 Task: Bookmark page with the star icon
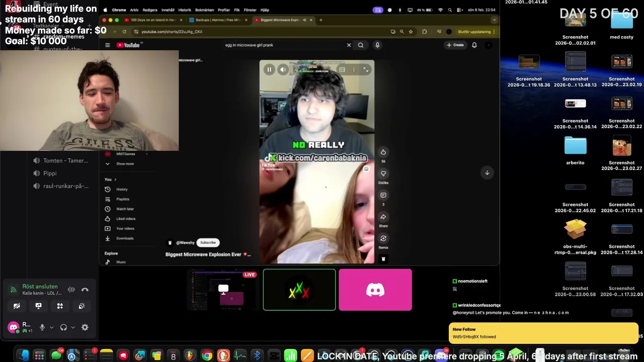tap(411, 32)
